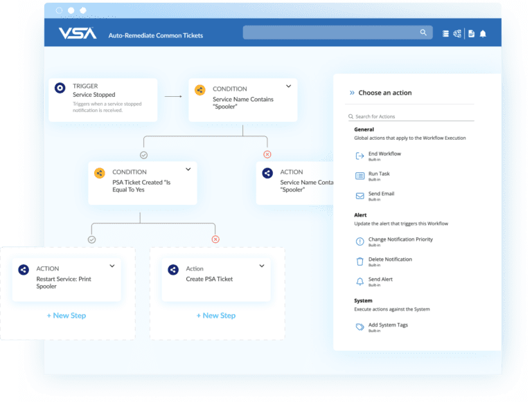Click 'Update the alert that triggers' description
The height and width of the screenshot is (402, 532).
coord(401,223)
